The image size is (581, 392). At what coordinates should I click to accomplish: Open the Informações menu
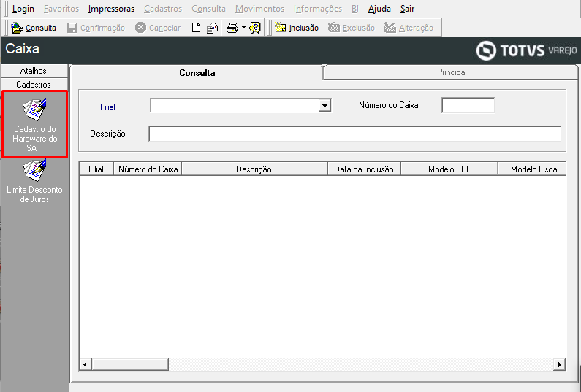[318, 9]
